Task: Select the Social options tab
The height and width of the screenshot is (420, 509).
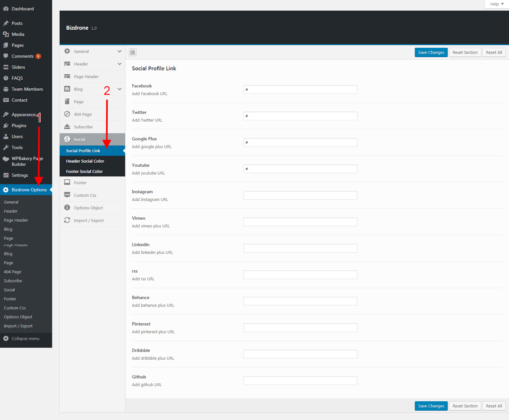Action: [92, 139]
